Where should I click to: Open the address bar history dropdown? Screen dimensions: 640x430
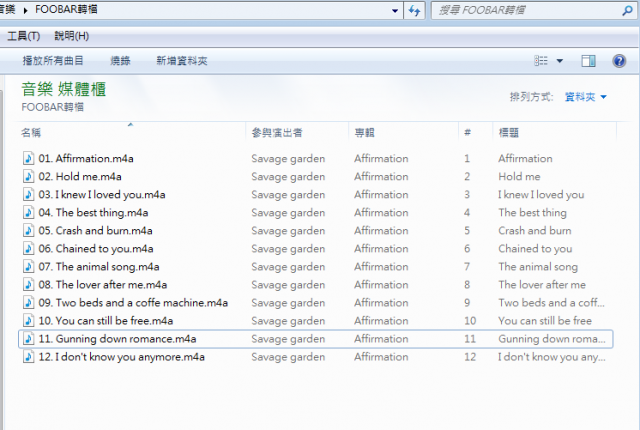click(395, 11)
